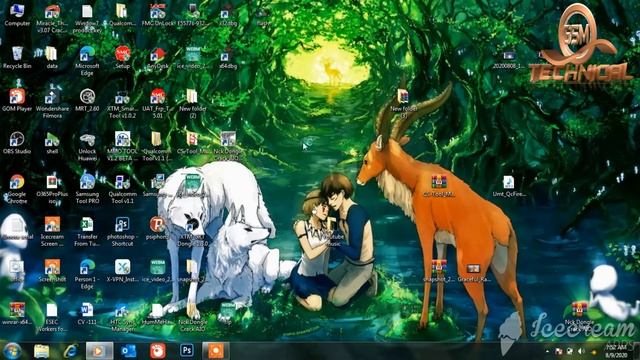The width and height of the screenshot is (640, 360).
Task: Select the O365ProPlus iso file
Action: click(x=52, y=189)
